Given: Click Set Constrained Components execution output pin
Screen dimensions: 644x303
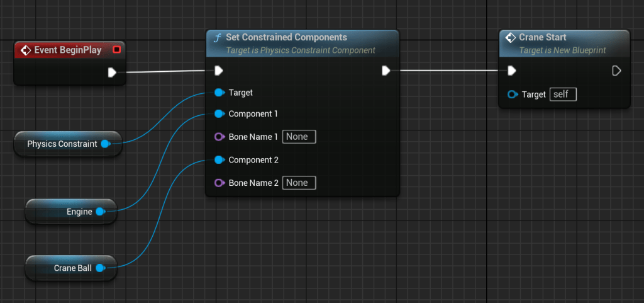Looking at the screenshot, I should 386,71.
